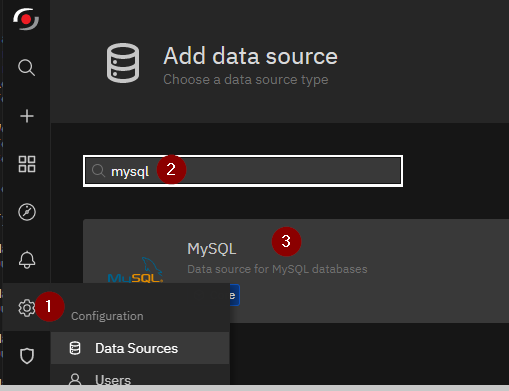This screenshot has height=391, width=509.
Task: Click the large database icon in header
Action: [123, 63]
